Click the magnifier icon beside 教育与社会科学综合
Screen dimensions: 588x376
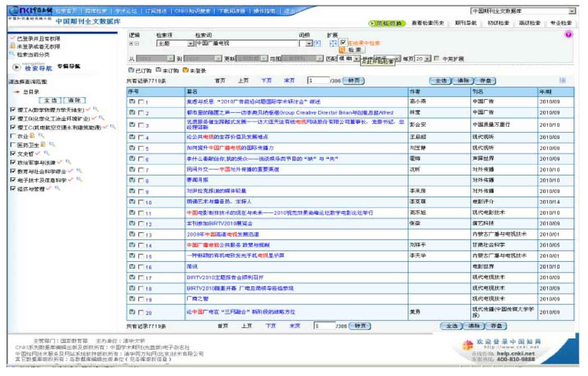79,171
